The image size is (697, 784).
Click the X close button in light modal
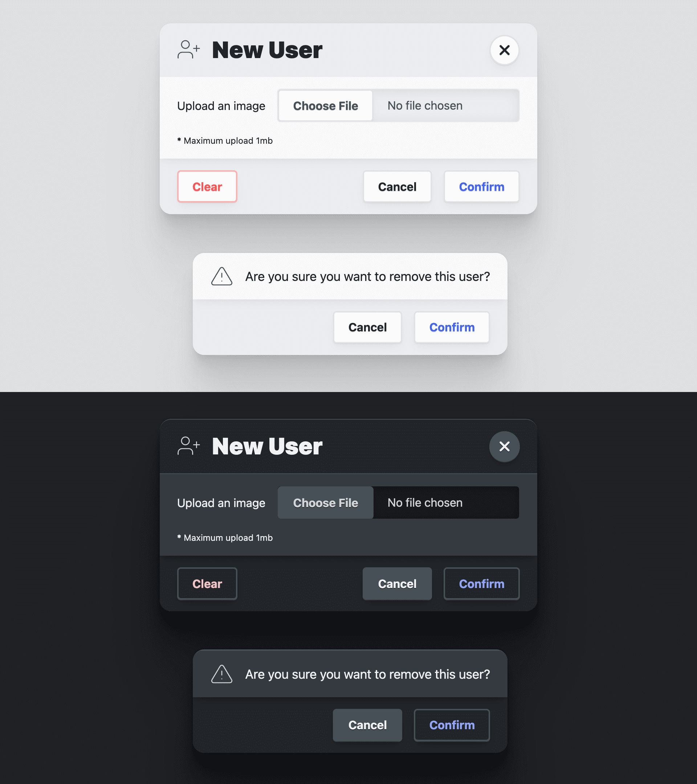click(505, 50)
